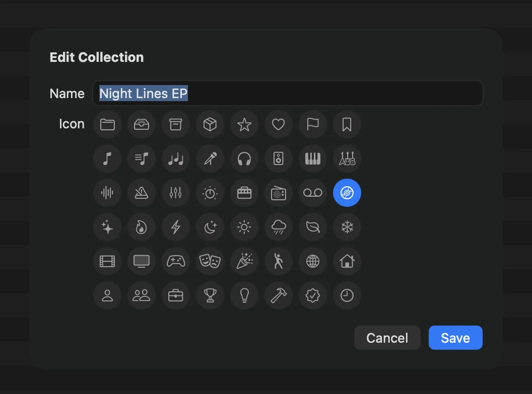
Task: Pick the mixer sliders icon
Action: pyautogui.click(x=176, y=193)
